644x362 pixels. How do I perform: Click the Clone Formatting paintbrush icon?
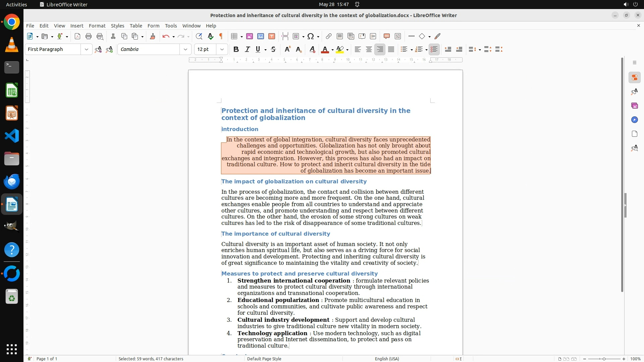point(153,36)
